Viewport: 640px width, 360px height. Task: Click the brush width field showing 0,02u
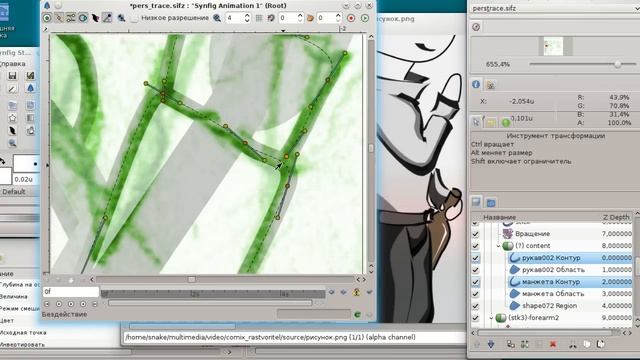[25, 179]
